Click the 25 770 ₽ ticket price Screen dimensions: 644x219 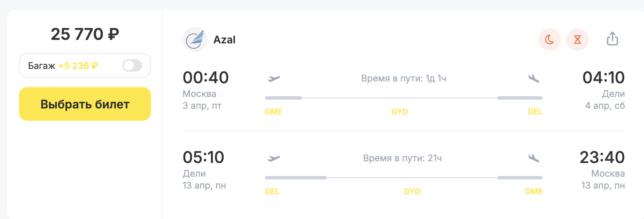85,34
